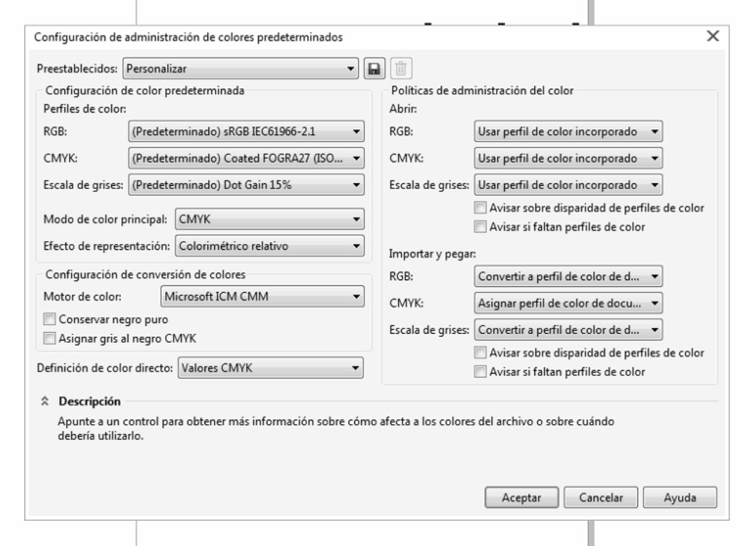Enable Conservar negro puro checkbox
Viewport: 756px width, 546px height.
coord(50,319)
